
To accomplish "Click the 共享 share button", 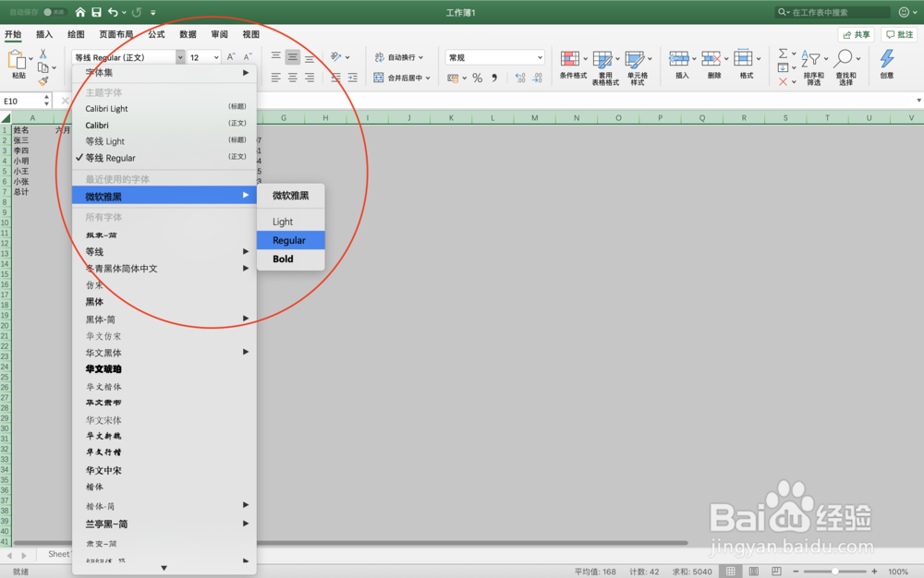I will click(x=857, y=35).
